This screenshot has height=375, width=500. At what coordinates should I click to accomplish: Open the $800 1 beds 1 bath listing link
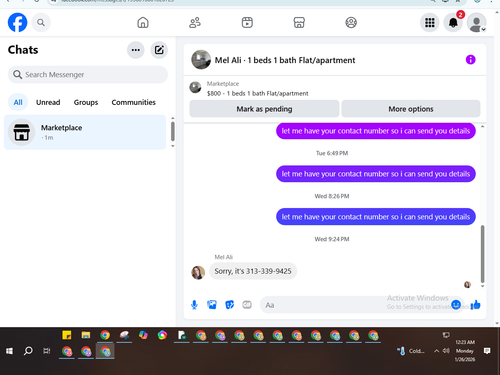[257, 93]
